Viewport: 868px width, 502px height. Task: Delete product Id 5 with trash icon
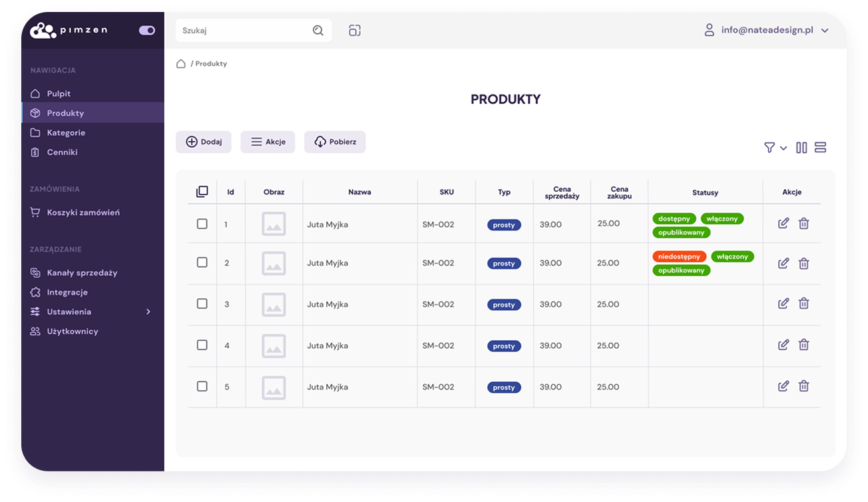803,385
